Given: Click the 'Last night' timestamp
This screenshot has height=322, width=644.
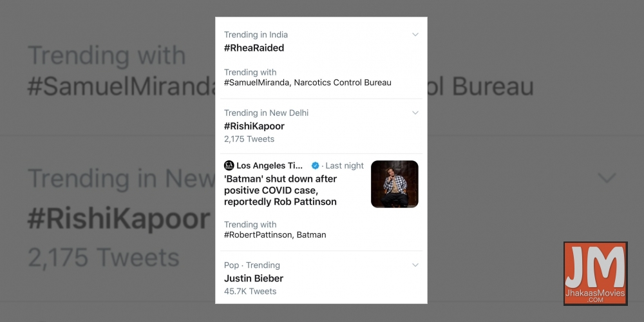Looking at the screenshot, I should click(345, 166).
